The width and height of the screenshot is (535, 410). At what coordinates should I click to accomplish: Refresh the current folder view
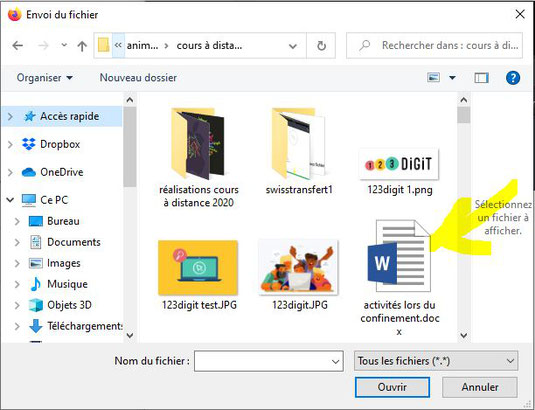click(321, 45)
